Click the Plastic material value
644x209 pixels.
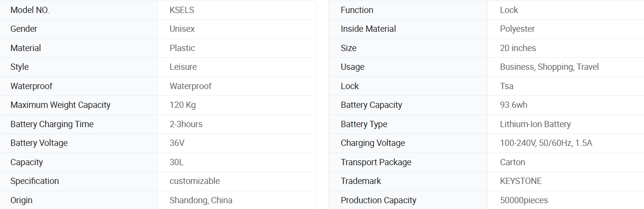(x=182, y=48)
